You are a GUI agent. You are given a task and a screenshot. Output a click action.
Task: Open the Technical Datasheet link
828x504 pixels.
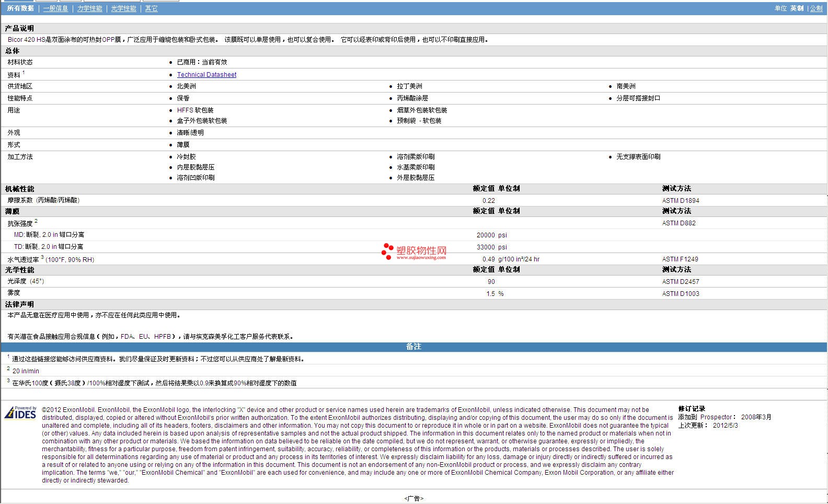tap(206, 75)
